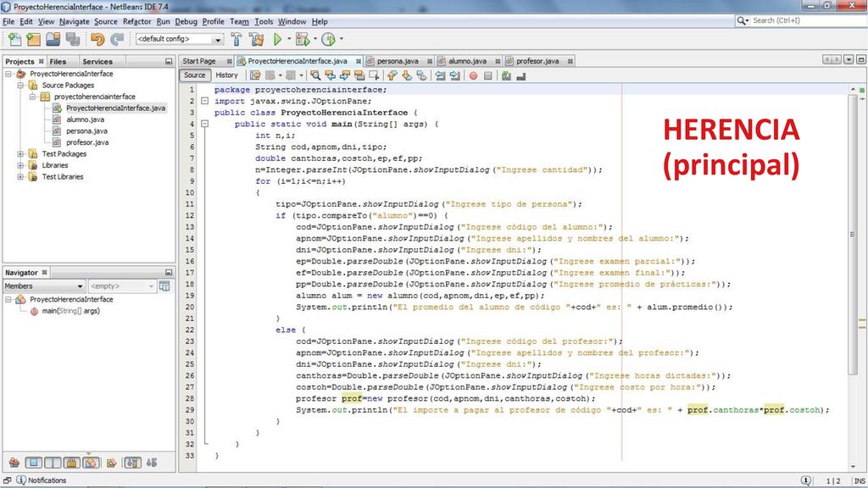Open the Debug menu
868x488 pixels.
[186, 21]
